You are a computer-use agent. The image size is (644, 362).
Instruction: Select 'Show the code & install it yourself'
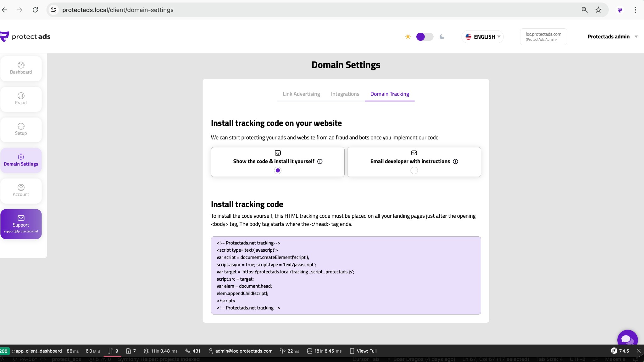point(277,170)
